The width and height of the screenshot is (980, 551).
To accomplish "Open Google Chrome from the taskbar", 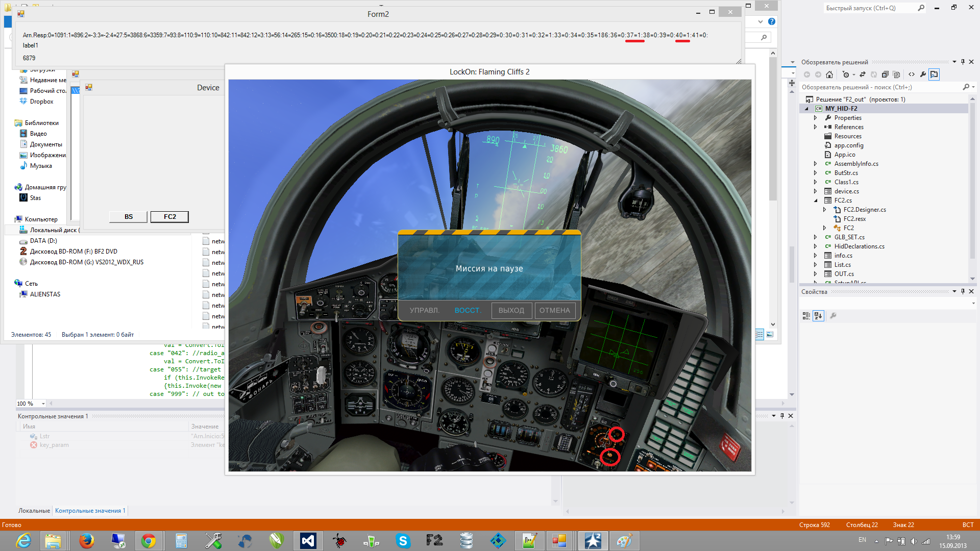I will pyautogui.click(x=149, y=540).
